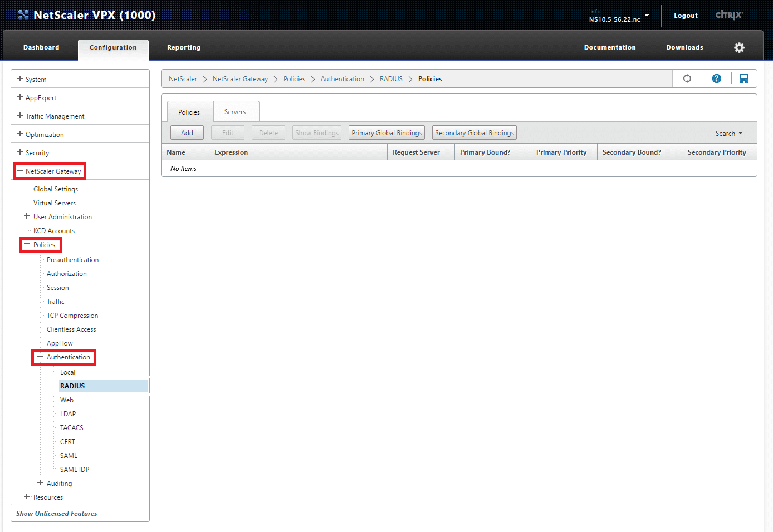This screenshot has height=532, width=773.
Task: Collapse the Authentication tree branch
Action: click(39, 357)
